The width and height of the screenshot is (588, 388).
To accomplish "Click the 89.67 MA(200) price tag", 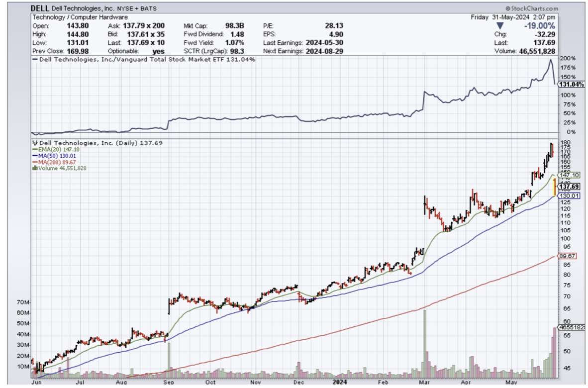I will click(x=568, y=256).
